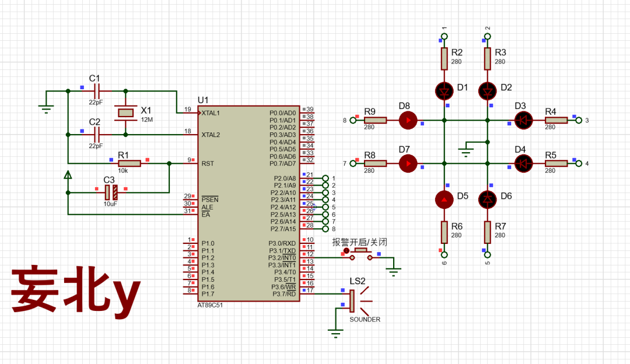
Task: Select capacitor C2 symbol
Action: tap(96, 135)
